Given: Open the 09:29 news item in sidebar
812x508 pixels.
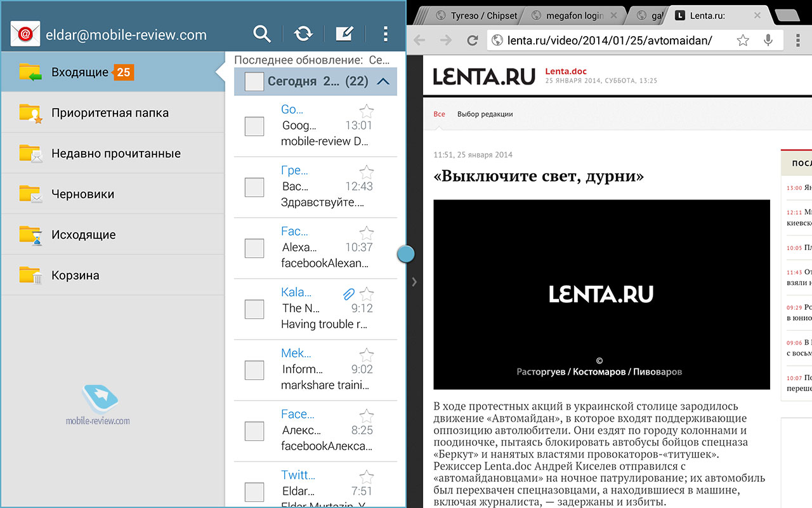Looking at the screenshot, I should coord(799,312).
